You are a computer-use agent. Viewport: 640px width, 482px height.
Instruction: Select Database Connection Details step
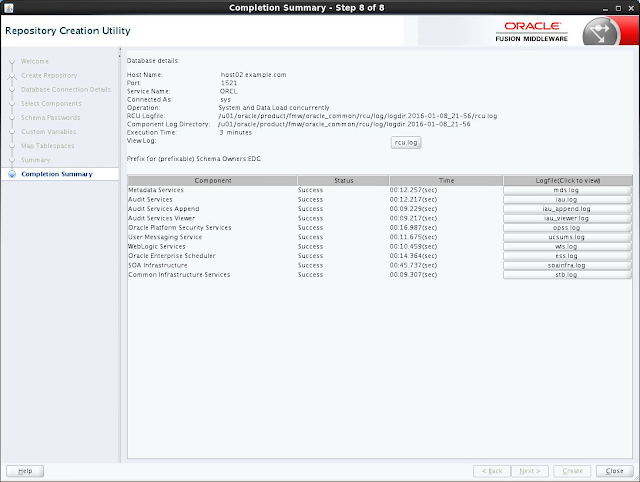coord(66,89)
